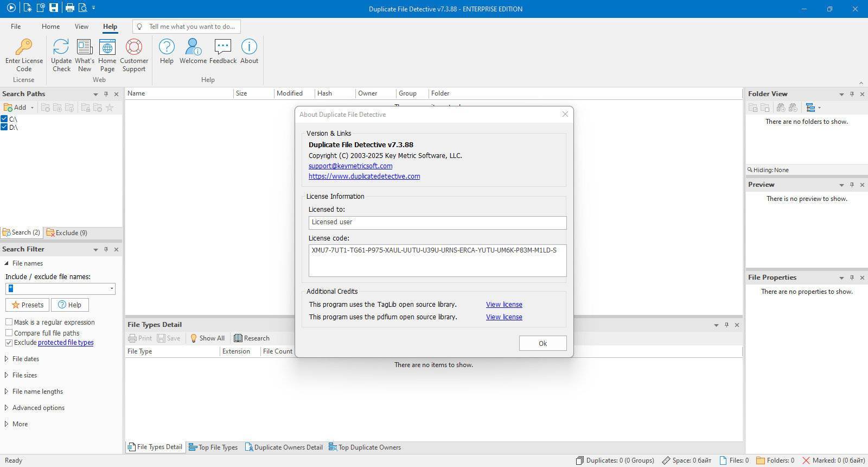Click Show All in File Types Detail
Viewport: 868px width, 467px height.
tap(207, 338)
